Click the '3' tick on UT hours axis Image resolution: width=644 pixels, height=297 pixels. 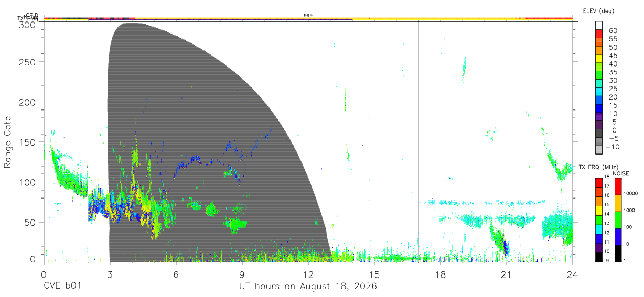pyautogui.click(x=110, y=274)
